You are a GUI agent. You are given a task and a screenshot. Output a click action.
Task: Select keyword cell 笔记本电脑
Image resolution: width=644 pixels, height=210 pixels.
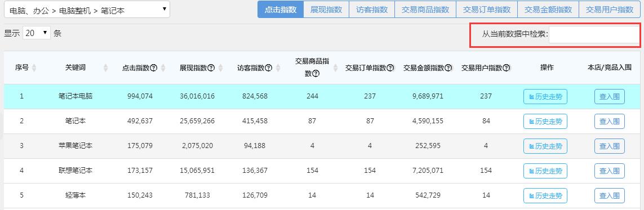[75, 96]
